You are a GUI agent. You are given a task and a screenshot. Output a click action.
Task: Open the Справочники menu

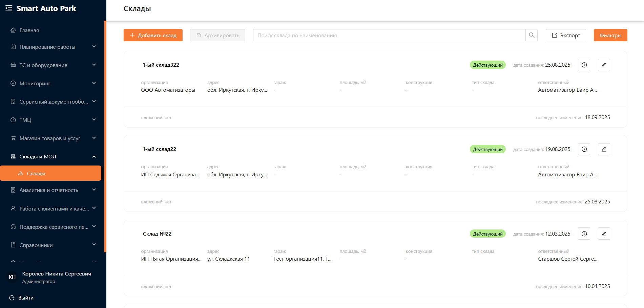pyautogui.click(x=53, y=245)
